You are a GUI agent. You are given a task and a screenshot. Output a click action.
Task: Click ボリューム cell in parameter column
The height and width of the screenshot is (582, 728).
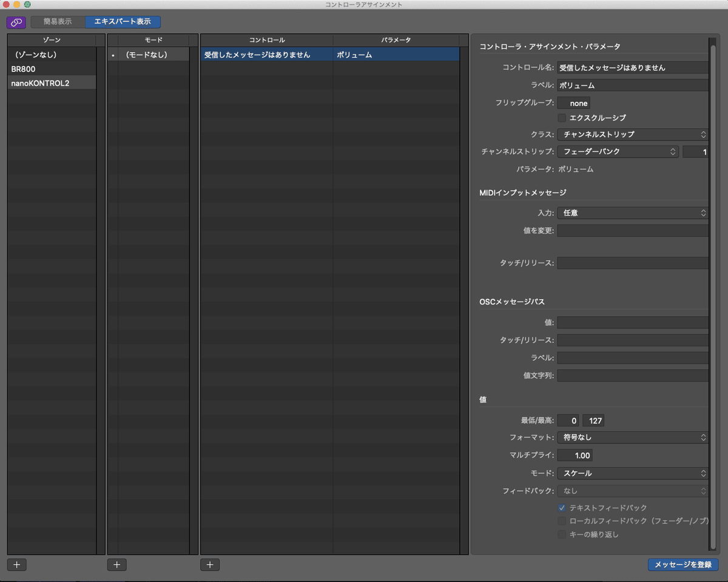click(396, 55)
